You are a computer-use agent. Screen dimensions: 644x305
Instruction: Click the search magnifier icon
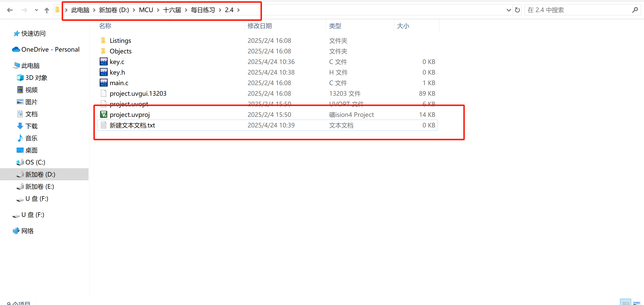pyautogui.click(x=635, y=10)
